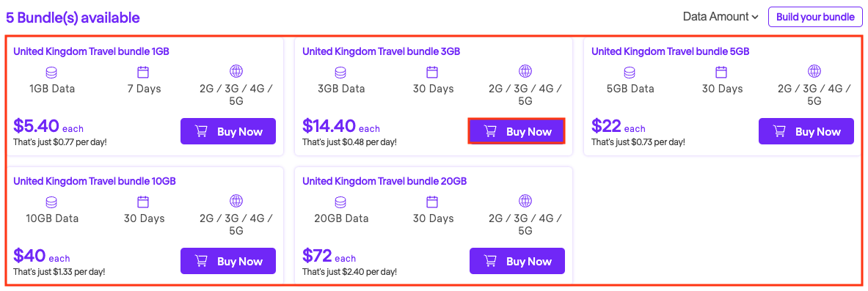The height and width of the screenshot is (291, 868).
Task: Click the calendar icon above 7 Days
Action: click(x=143, y=72)
